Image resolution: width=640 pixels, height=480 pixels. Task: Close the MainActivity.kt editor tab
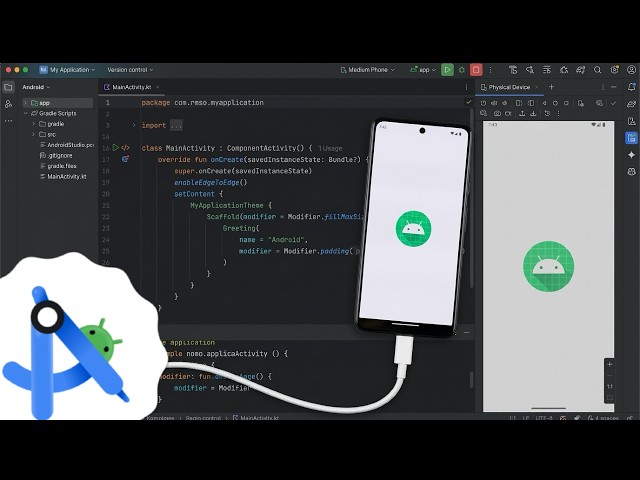158,87
